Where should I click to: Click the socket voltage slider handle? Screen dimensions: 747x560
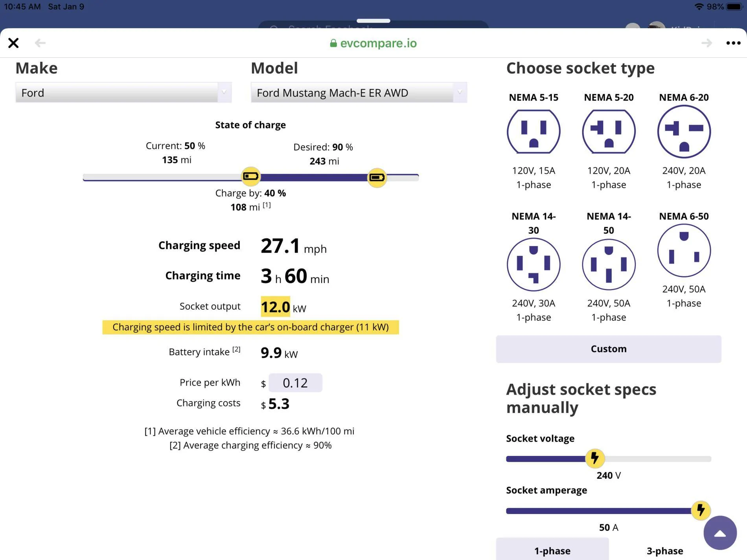(595, 458)
